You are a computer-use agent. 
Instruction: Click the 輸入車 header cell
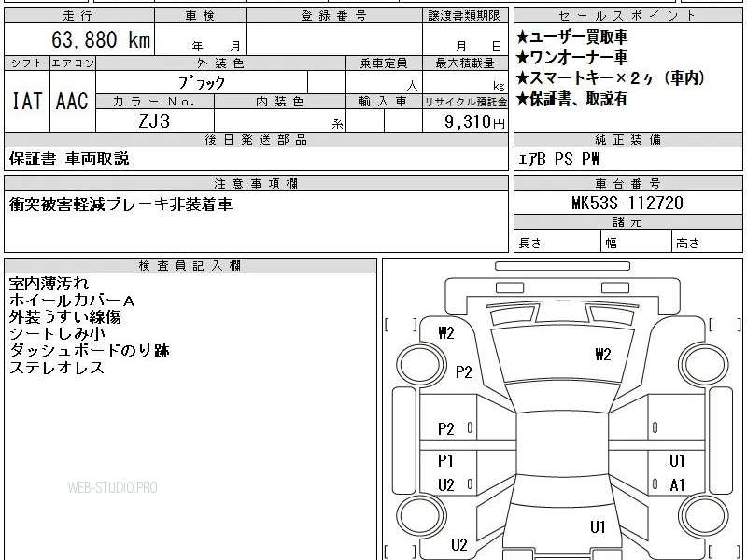coord(384,102)
